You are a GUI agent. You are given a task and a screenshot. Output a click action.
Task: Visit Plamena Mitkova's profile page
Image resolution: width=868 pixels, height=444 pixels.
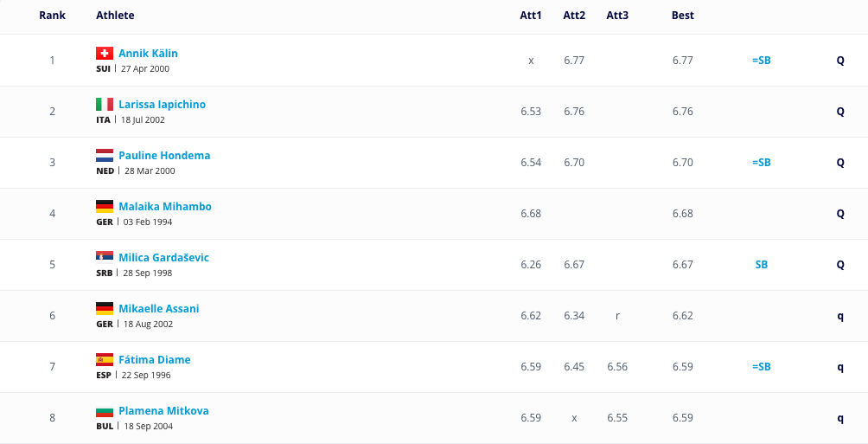point(163,411)
